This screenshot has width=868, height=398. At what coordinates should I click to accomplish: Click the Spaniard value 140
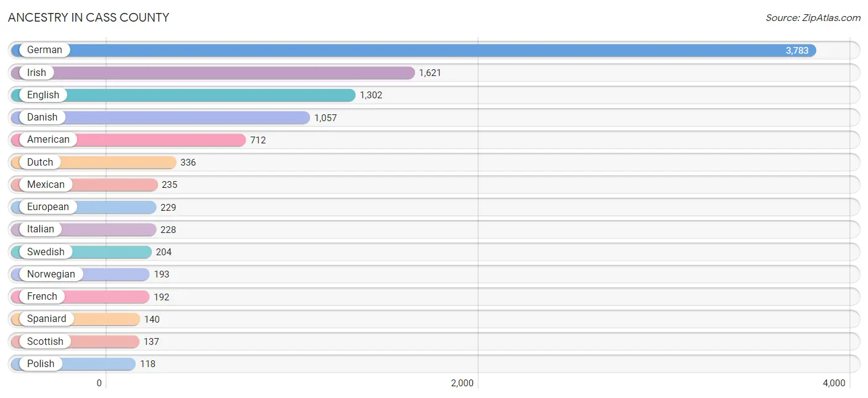[152, 320]
